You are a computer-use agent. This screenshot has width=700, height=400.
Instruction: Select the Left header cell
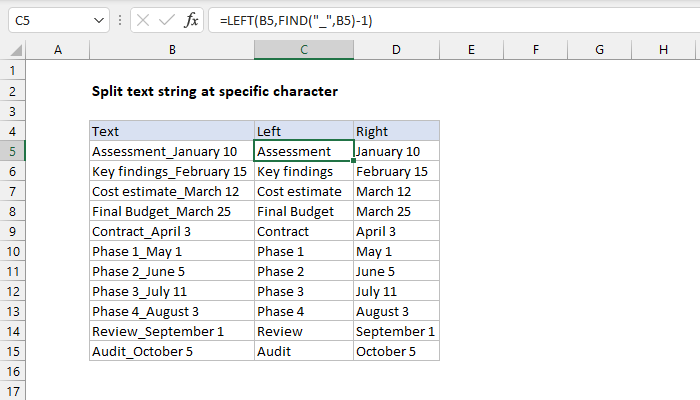click(x=304, y=131)
